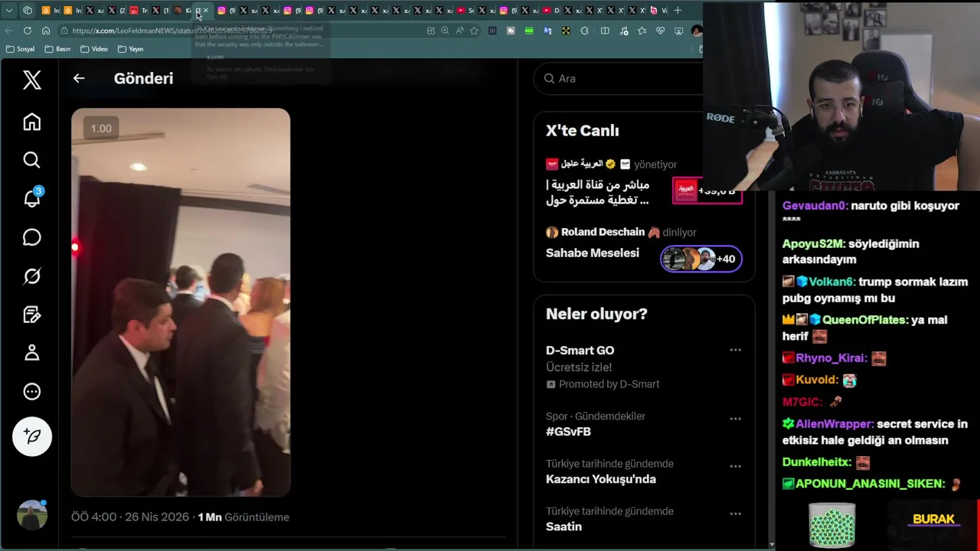
Task: Open the red Al Arabiya live thumbnail
Action: [x=707, y=190]
